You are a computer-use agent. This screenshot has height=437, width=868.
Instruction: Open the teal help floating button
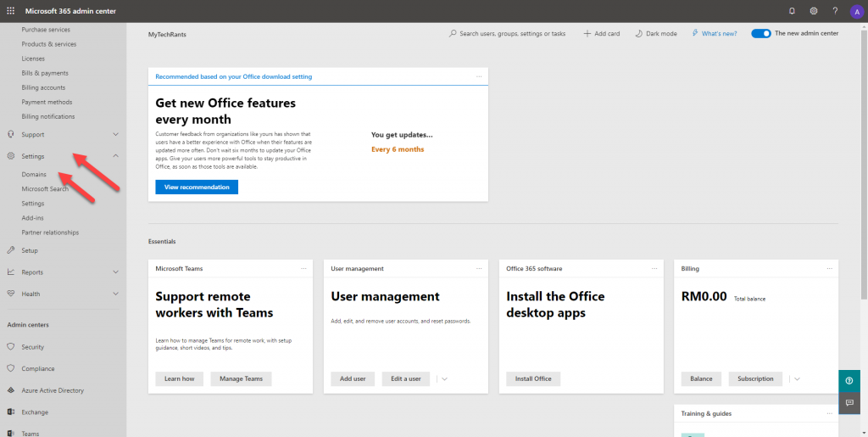(849, 380)
